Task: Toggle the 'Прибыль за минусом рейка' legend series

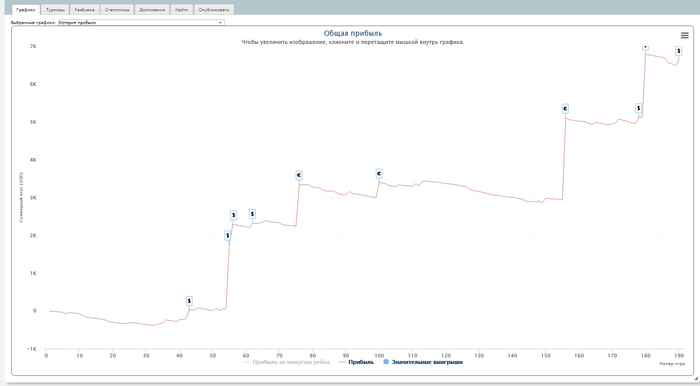Action: coord(286,362)
